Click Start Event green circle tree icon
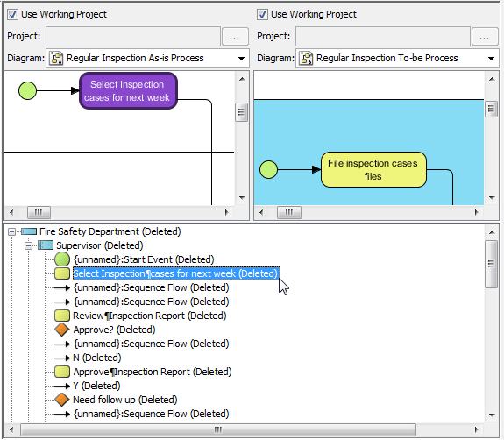Viewport: 504px width, 440px height. coord(62,259)
